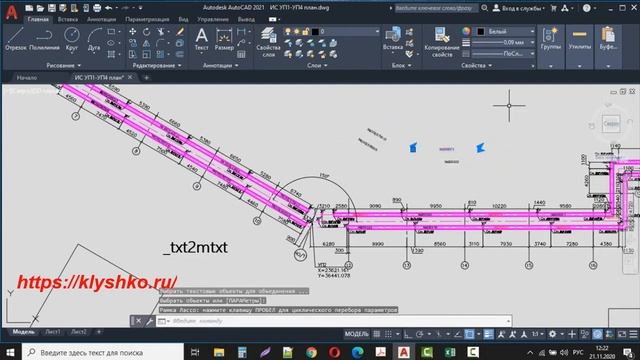
Task: Select the Размер (Dimension) tool
Action: tap(224, 39)
